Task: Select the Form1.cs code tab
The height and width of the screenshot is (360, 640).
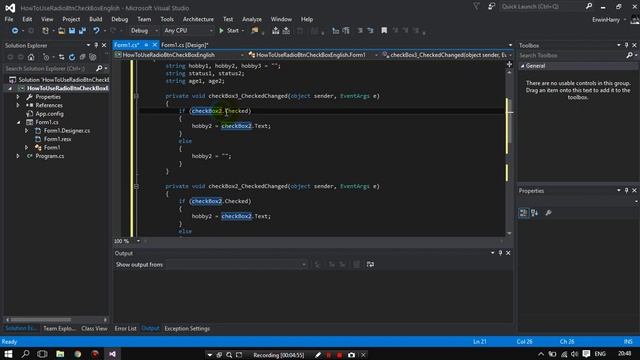Action: tap(127, 45)
